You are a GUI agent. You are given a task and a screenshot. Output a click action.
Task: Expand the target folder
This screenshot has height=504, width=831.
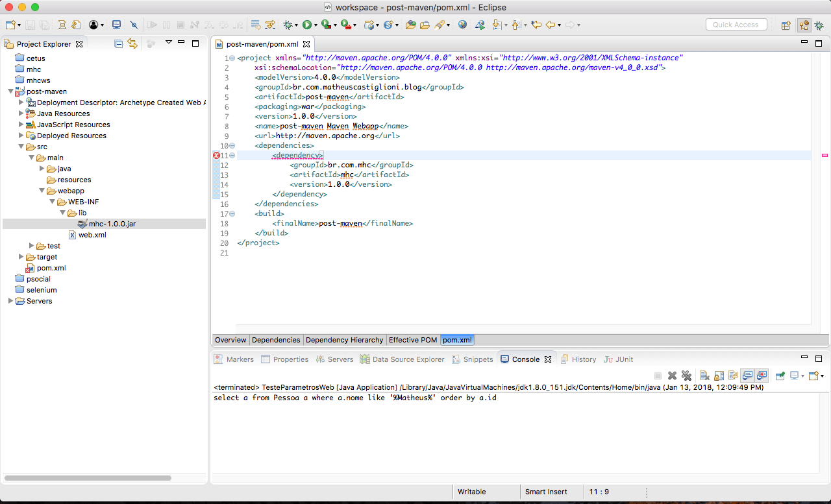click(21, 257)
